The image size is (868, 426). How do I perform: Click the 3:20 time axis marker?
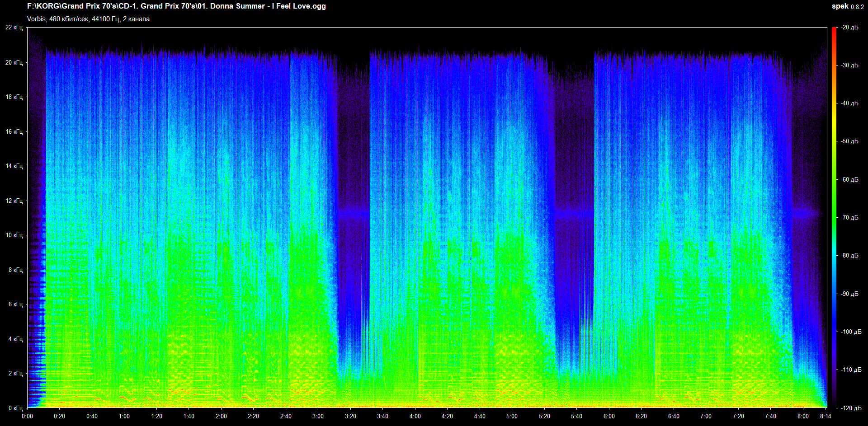click(x=350, y=416)
